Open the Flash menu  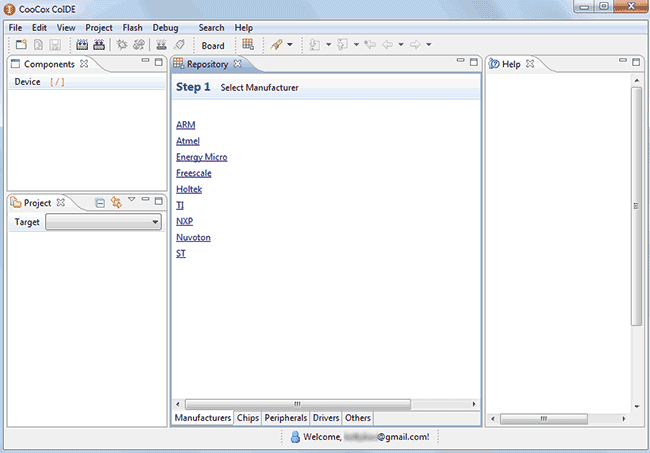(x=132, y=27)
